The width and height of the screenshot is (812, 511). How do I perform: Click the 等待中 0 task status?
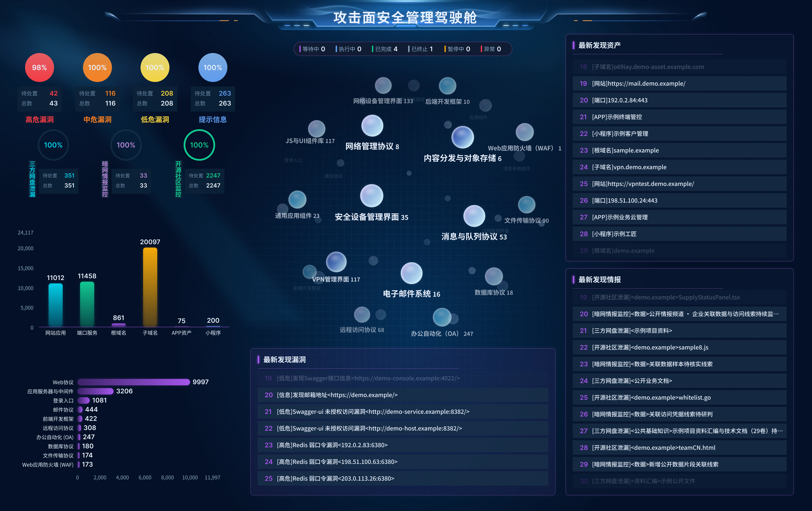pos(312,49)
